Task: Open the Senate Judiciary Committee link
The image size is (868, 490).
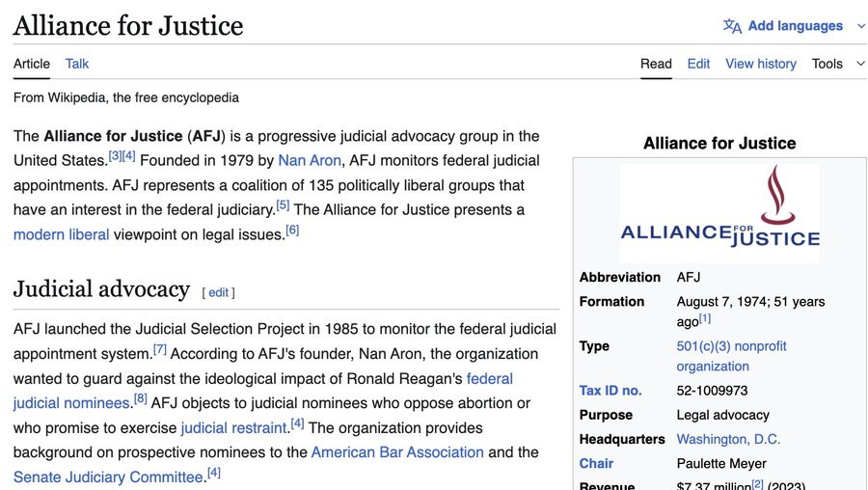Action: click(x=108, y=477)
